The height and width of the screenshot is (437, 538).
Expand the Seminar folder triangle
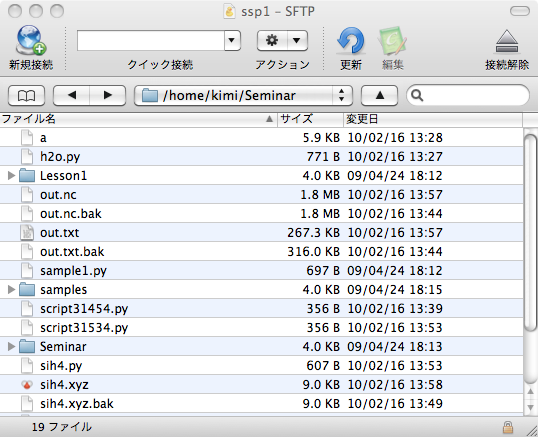pyautogui.click(x=11, y=346)
